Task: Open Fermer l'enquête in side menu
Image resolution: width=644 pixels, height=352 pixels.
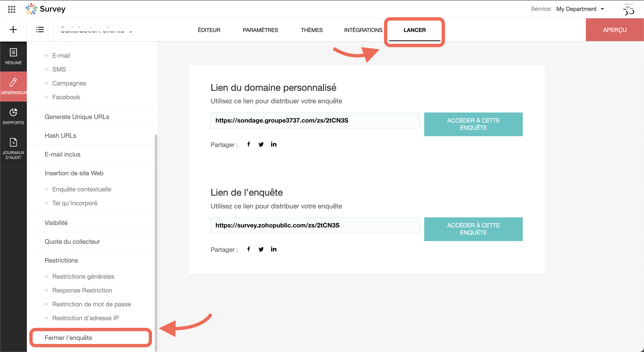Action: coord(68,337)
